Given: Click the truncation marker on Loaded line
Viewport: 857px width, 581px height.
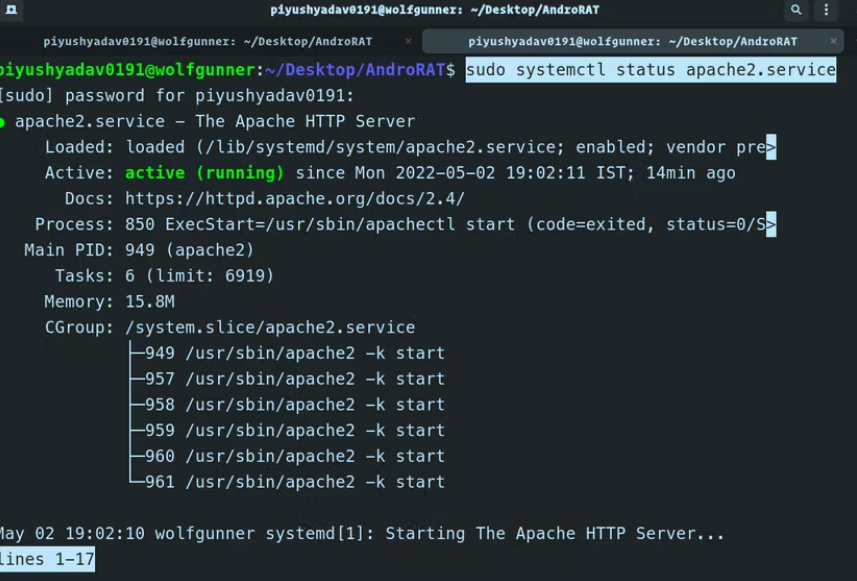Looking at the screenshot, I should point(771,147).
